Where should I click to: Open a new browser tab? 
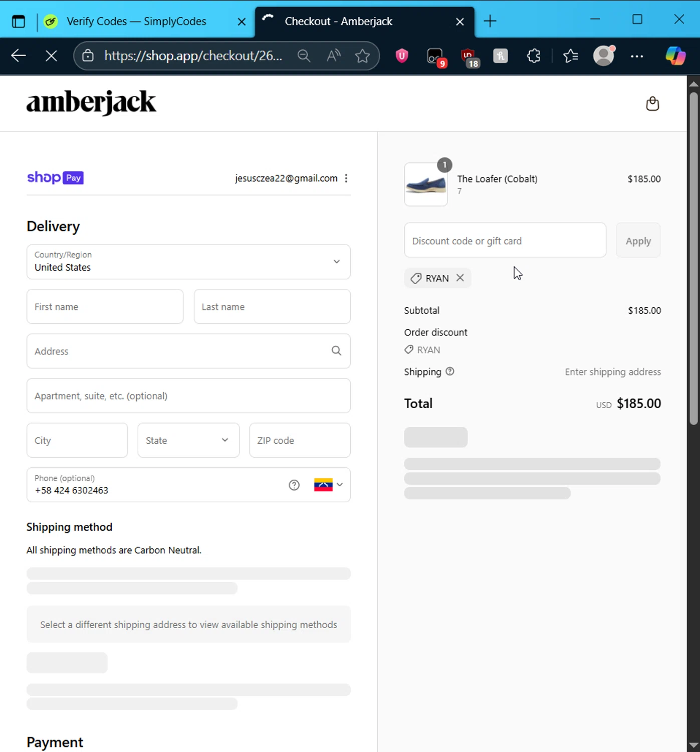pyautogui.click(x=490, y=21)
